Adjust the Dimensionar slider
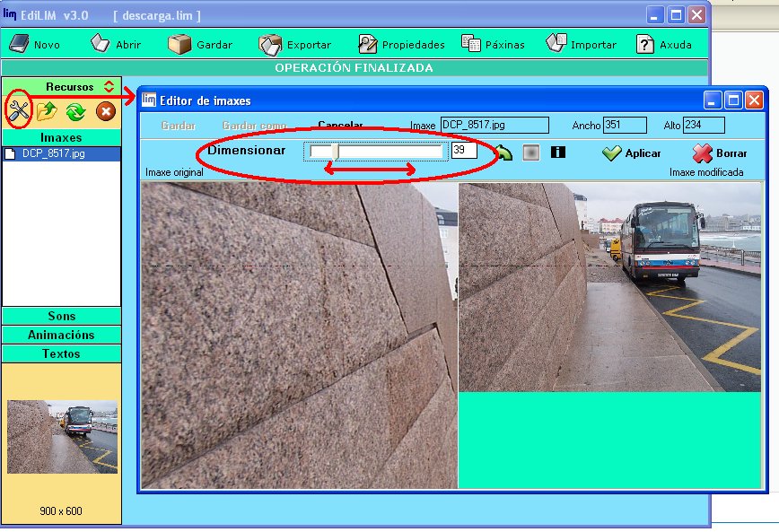 [333, 149]
